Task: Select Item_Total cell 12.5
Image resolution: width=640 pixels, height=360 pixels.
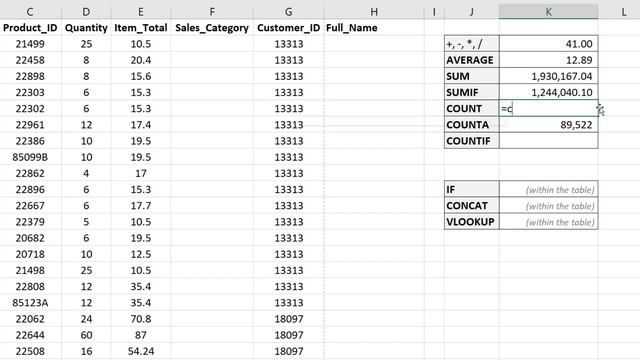Action: (x=141, y=254)
